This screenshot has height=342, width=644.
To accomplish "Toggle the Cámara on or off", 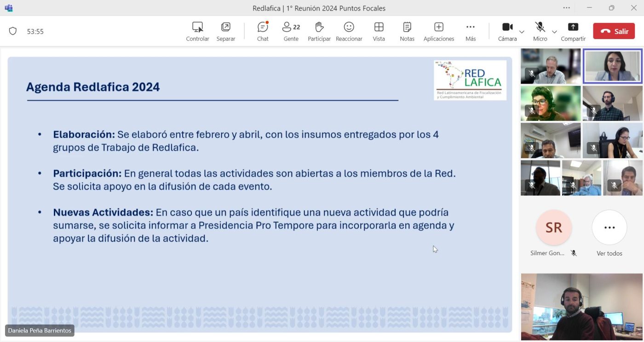I will [x=507, y=31].
